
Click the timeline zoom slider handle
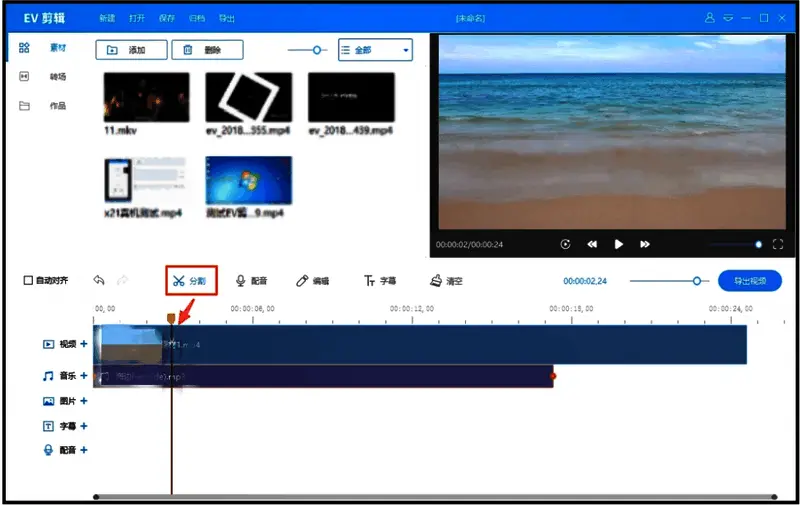697,281
